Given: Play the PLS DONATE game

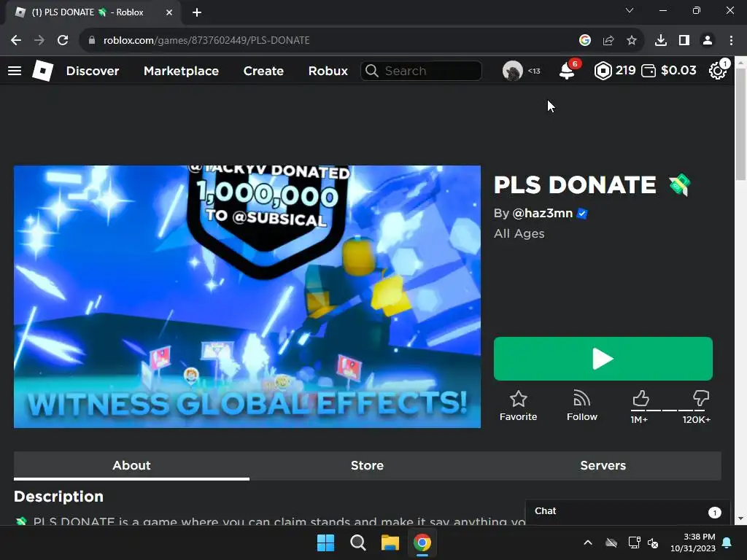Looking at the screenshot, I should click(x=603, y=359).
